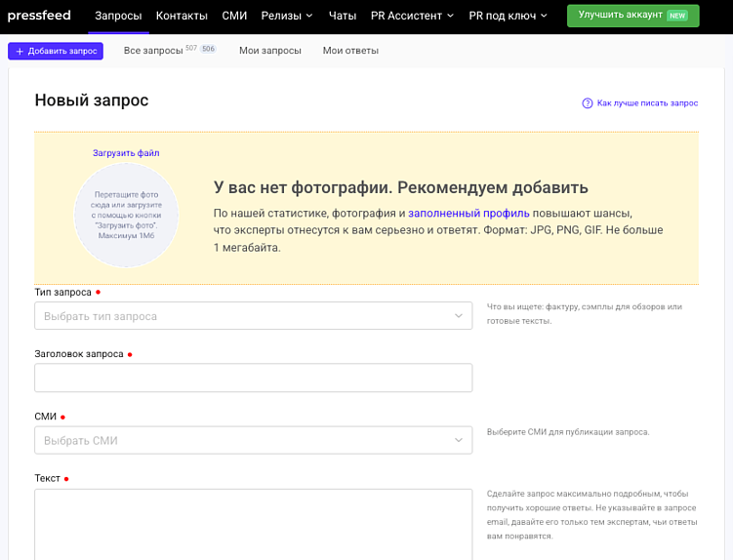The width and height of the screenshot is (733, 560).
Task: Switch to Мои запросы tab
Action: click(x=270, y=51)
